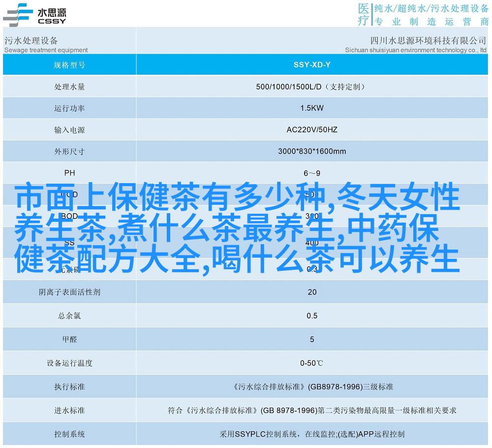This screenshot has height=448, width=492.
Task: Select the 甲醛 row label
Action: click(x=69, y=339)
